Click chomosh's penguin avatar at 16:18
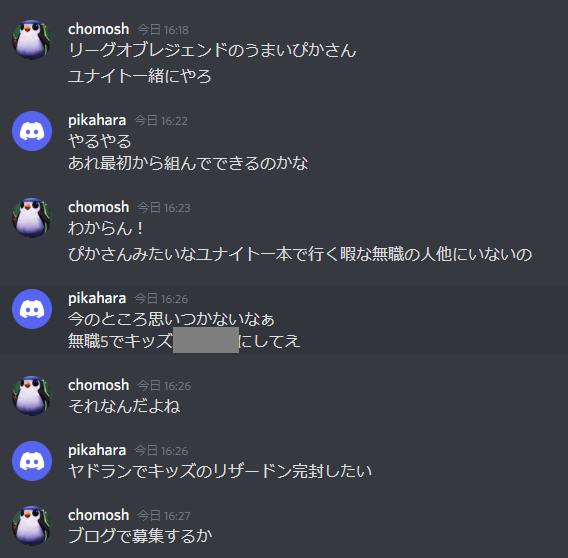 [32, 40]
